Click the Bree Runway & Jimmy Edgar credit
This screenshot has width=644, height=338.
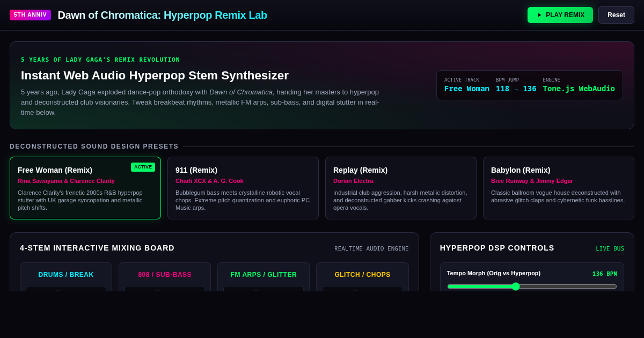pos(532,181)
